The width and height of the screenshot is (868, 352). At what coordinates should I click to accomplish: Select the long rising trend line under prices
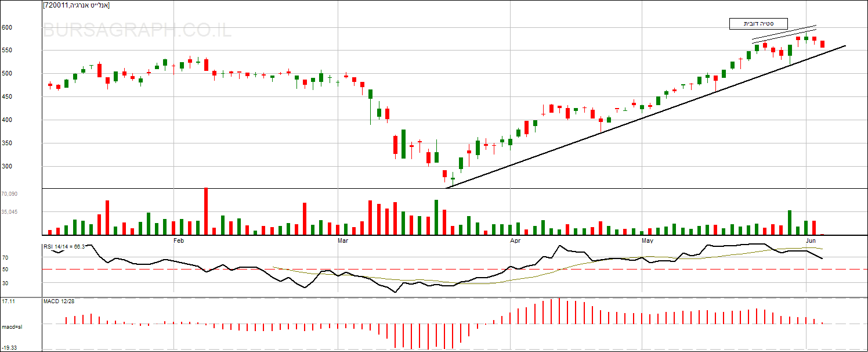tap(645, 117)
